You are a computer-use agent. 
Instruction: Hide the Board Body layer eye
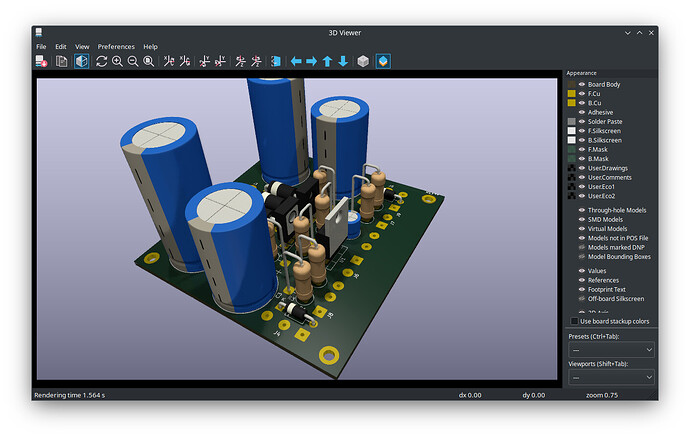point(582,84)
